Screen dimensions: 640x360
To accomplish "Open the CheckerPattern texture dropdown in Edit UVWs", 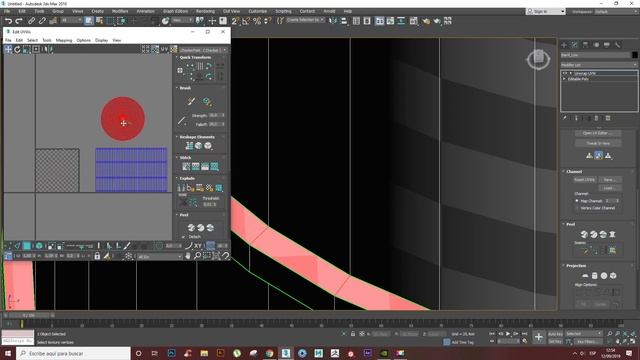I will (203, 50).
